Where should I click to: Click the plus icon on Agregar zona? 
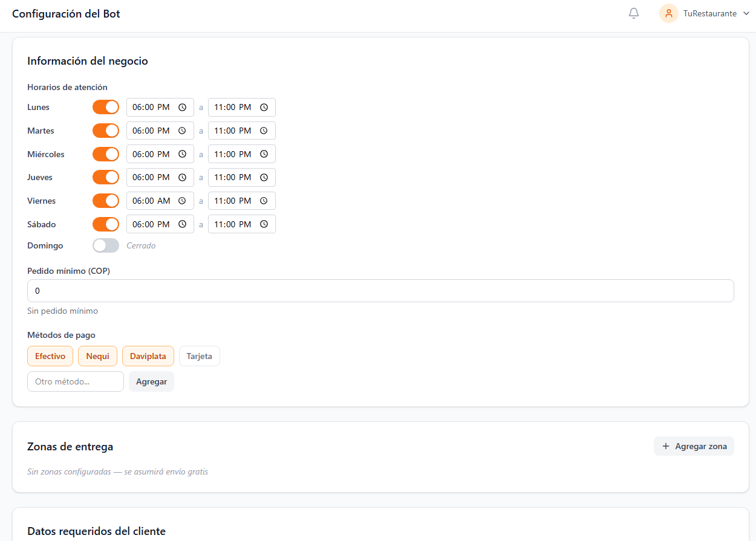click(665, 446)
